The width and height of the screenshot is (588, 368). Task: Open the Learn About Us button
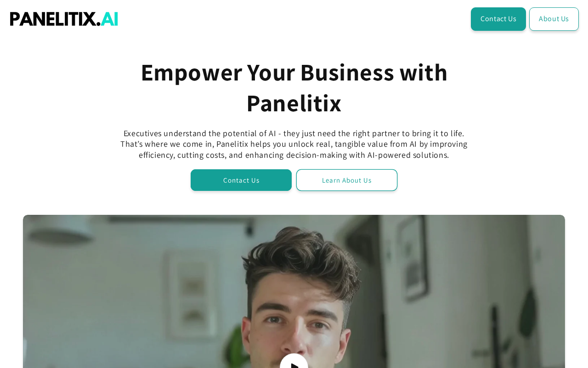click(347, 180)
